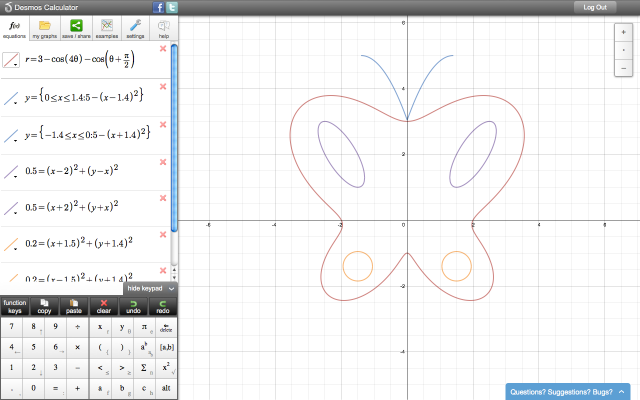Open settings with the wrench icon
640x400 pixels.
tap(135, 27)
